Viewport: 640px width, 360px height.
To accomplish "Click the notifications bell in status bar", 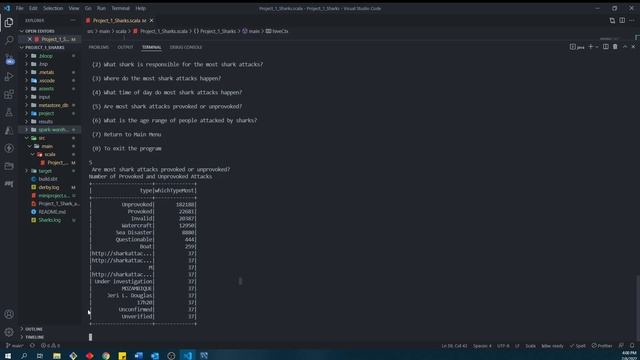I will (x=632, y=346).
